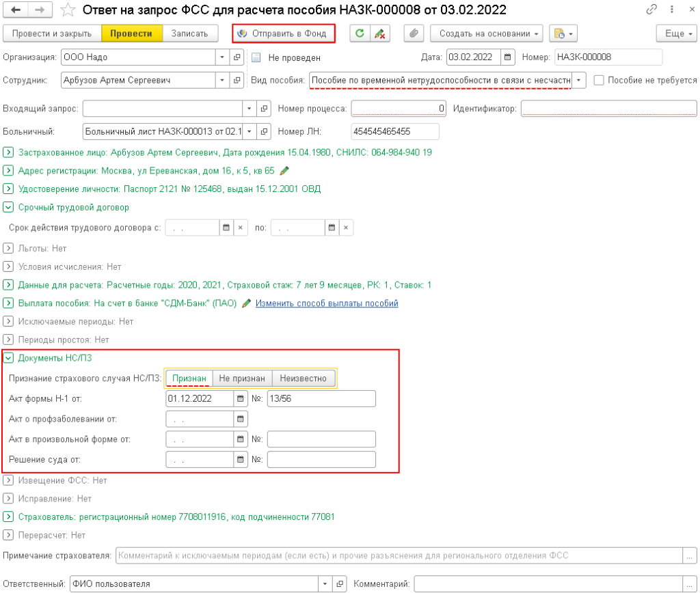Viewport: 700px width, 593px height.
Task: Click the green refresh icon in toolbar
Action: click(360, 33)
